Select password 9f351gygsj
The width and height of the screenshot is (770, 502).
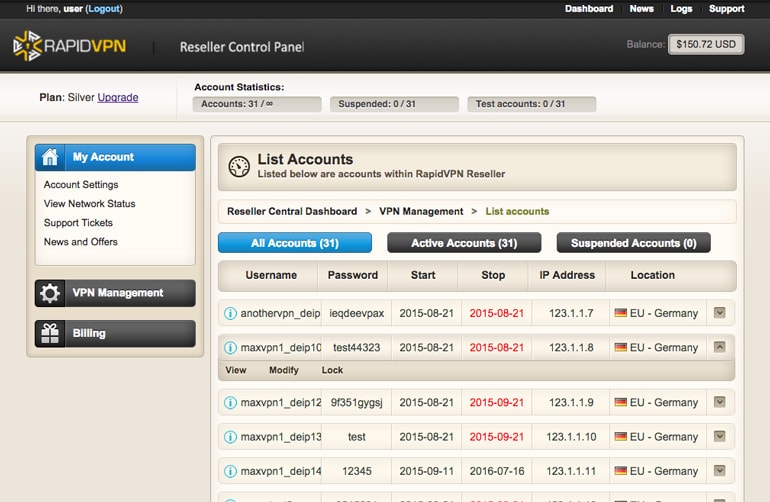point(357,403)
